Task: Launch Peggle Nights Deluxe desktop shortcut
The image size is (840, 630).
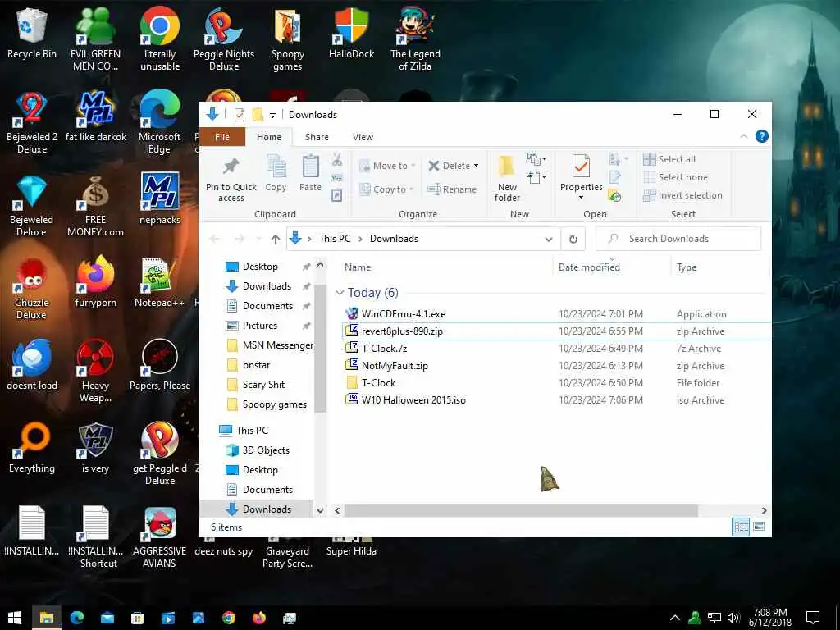Action: pos(223,39)
